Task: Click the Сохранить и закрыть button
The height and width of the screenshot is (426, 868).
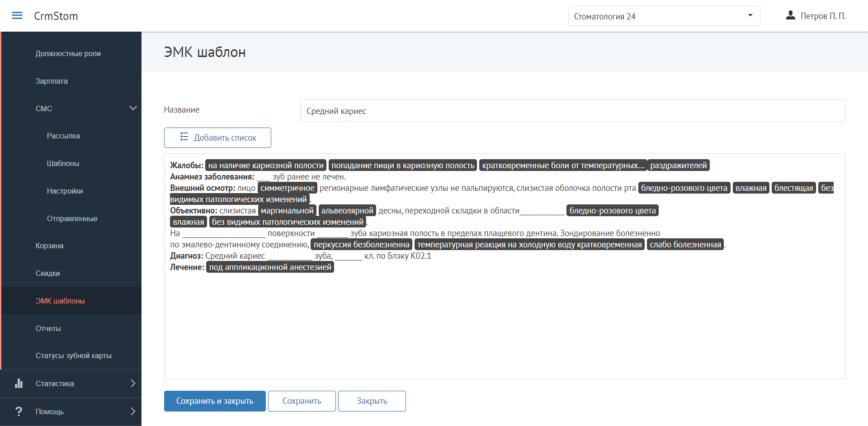Action: 215,401
